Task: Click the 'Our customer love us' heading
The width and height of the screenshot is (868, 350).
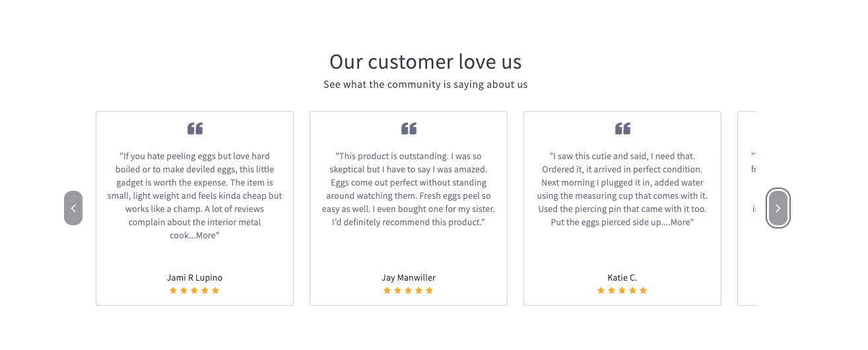Action: (x=426, y=62)
